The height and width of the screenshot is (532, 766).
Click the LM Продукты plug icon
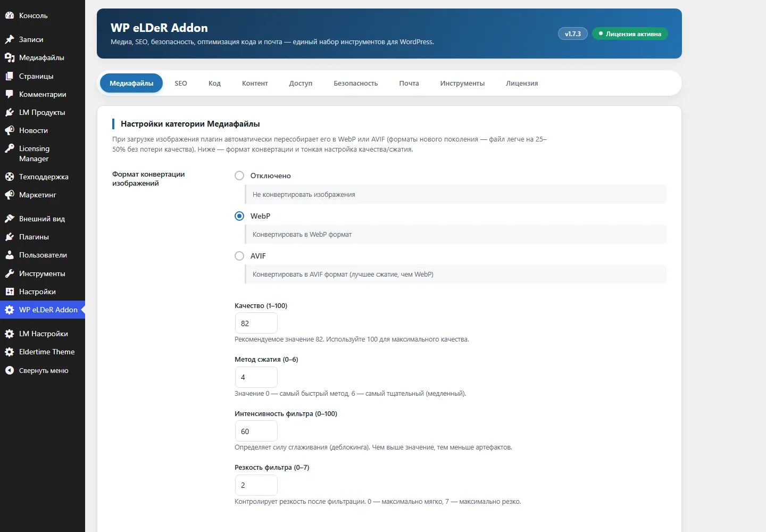pos(10,112)
